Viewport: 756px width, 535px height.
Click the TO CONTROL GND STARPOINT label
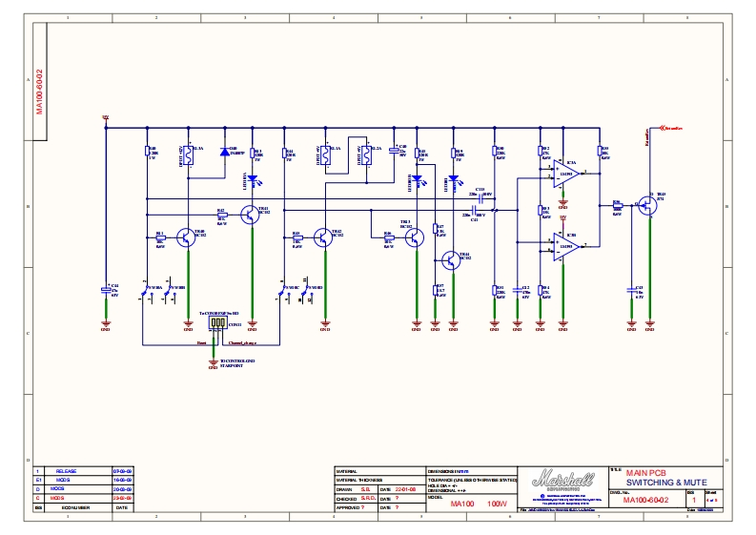238,363
